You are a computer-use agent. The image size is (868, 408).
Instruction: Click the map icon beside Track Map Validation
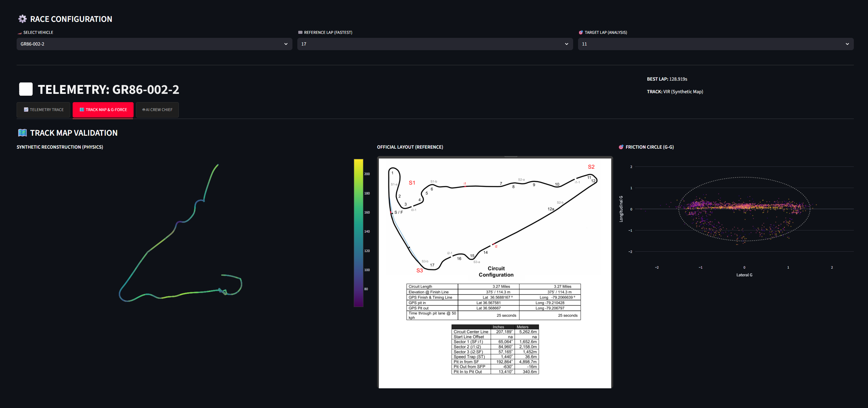(22, 133)
